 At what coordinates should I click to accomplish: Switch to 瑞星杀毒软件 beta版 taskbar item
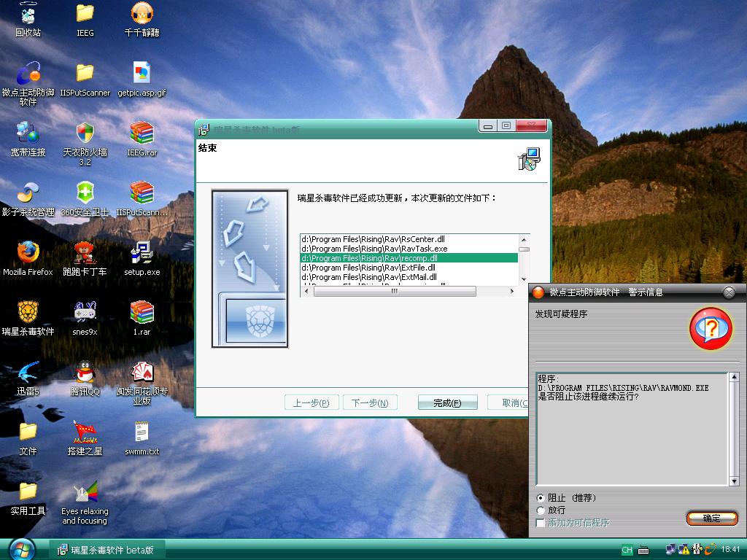(x=107, y=550)
